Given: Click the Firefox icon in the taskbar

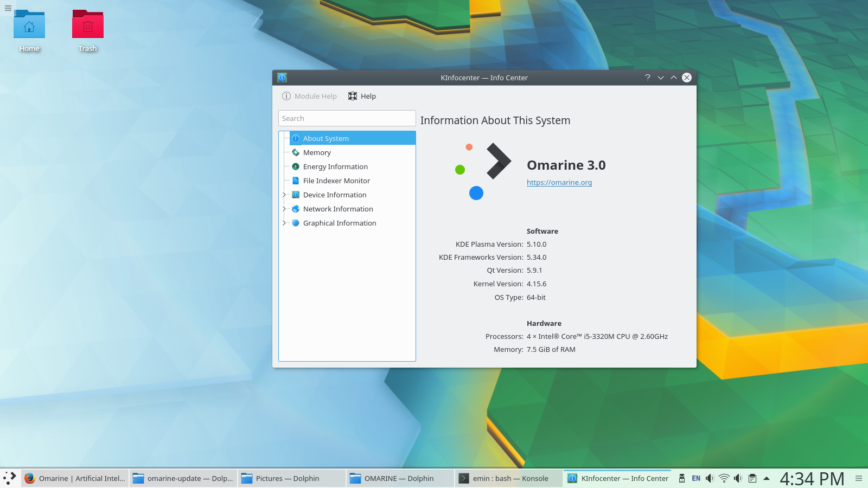Looking at the screenshot, I should [x=30, y=478].
